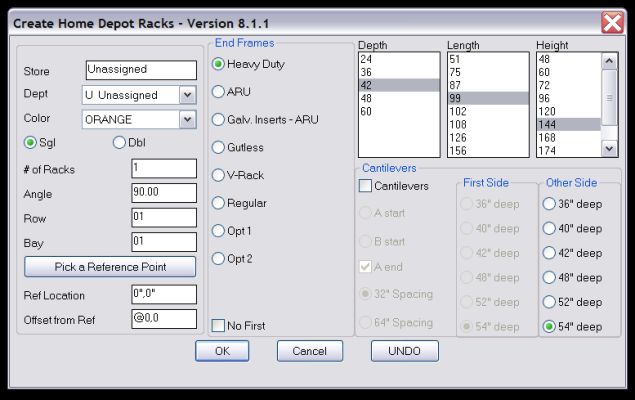Select 42 in the Depth list
This screenshot has width=635, height=400.
click(x=399, y=85)
